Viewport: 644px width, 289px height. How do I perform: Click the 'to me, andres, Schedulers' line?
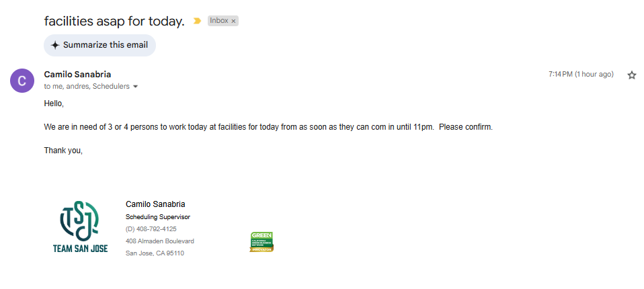[x=87, y=86]
